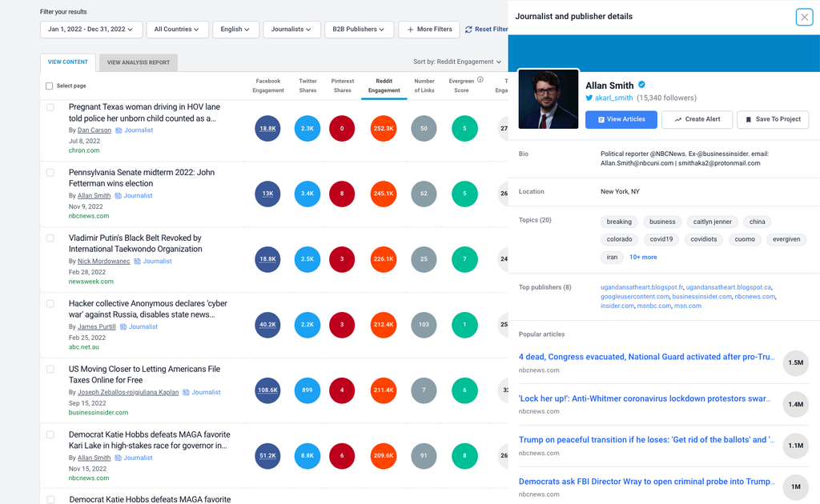The height and width of the screenshot is (504, 820).
Task: Click the View Articles button
Action: point(621,119)
